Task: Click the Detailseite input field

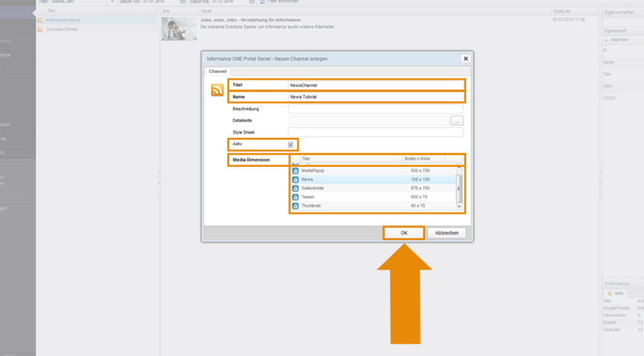Action: (x=369, y=121)
